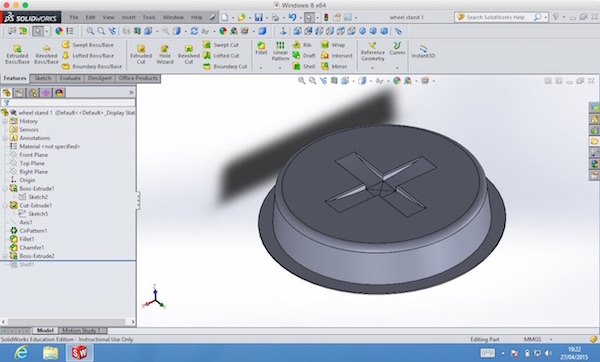Open the File menu
This screenshot has height=362, width=600.
[74, 17]
